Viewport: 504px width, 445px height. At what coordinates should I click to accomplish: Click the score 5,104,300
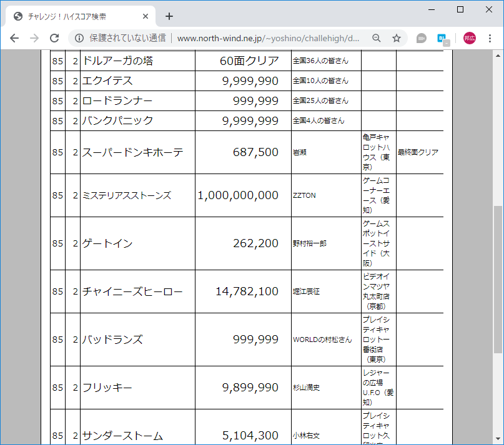tap(250, 436)
